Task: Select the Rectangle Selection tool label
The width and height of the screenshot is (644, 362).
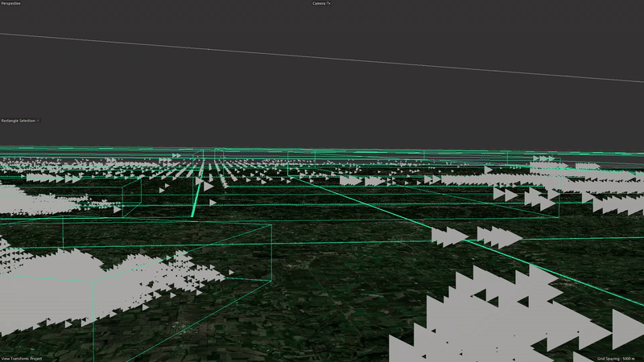Action: 17,121
